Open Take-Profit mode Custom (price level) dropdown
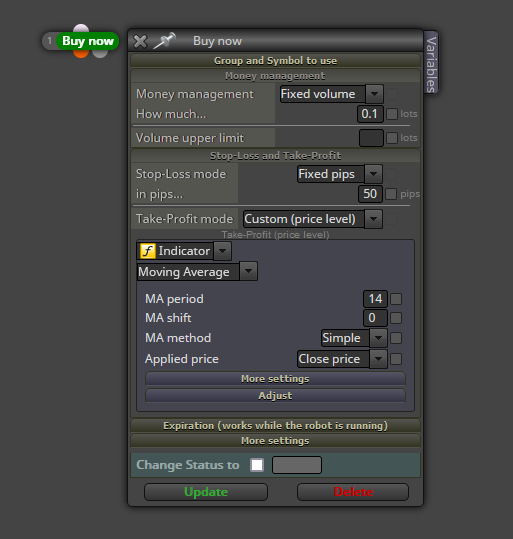 point(313,219)
